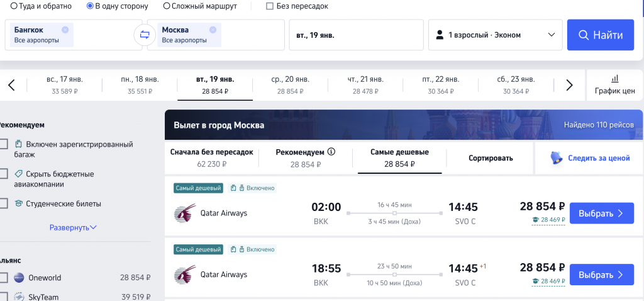Expand the Развернуть filter list

pyautogui.click(x=73, y=227)
